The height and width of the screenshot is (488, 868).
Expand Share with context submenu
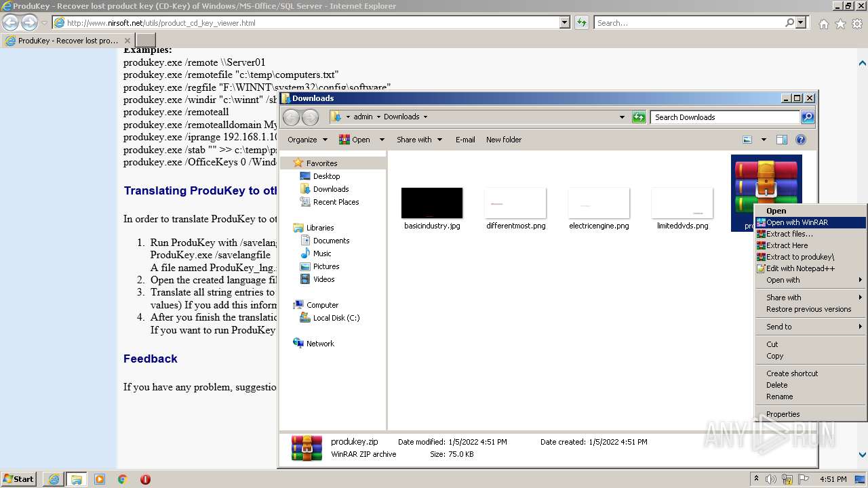click(811, 298)
